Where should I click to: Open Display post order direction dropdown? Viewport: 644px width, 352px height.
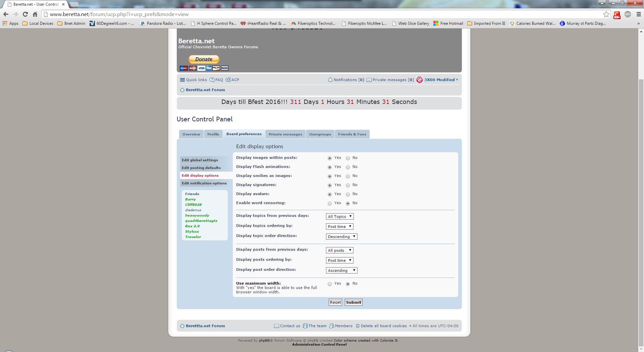pyautogui.click(x=341, y=271)
